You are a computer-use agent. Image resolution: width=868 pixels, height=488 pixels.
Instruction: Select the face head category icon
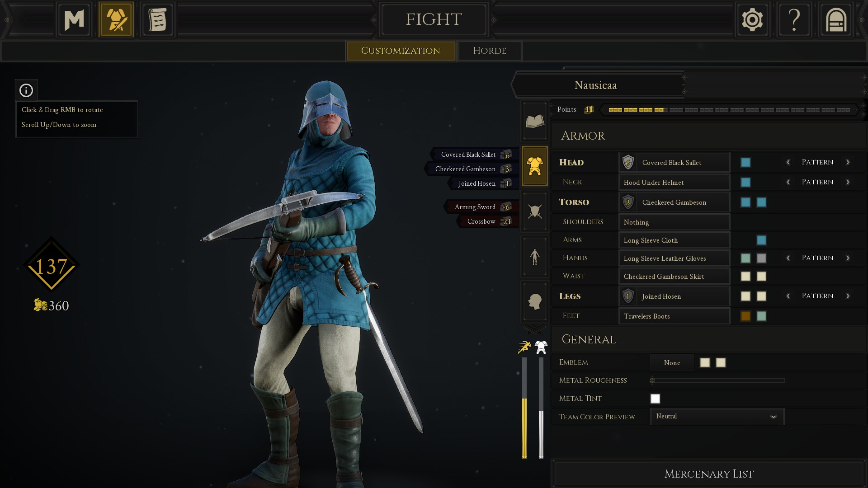point(535,301)
